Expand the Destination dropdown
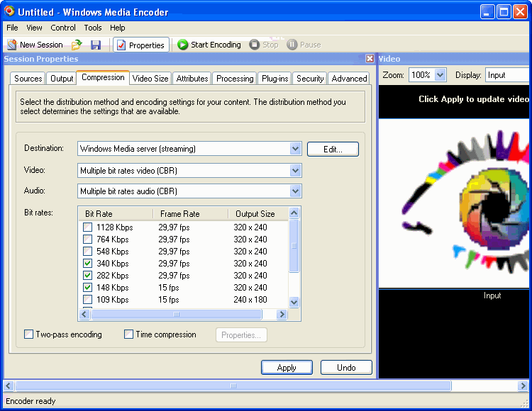The width and height of the screenshot is (532, 411). coord(296,149)
